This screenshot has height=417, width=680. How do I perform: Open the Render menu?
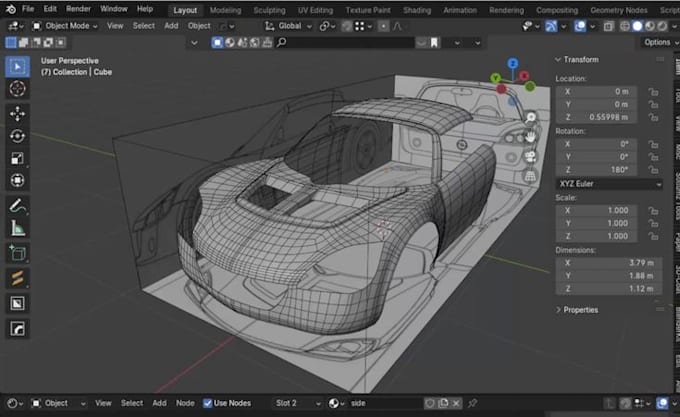click(78, 9)
